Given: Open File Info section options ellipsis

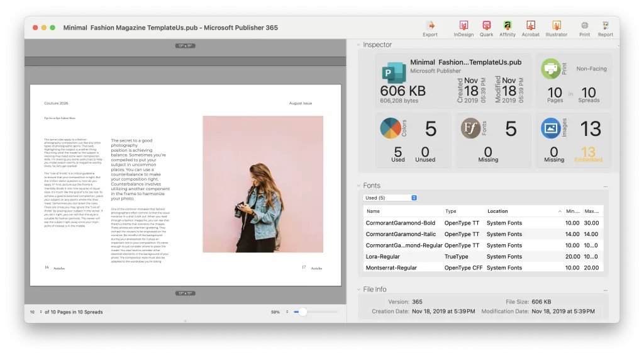Looking at the screenshot, I should (606, 291).
